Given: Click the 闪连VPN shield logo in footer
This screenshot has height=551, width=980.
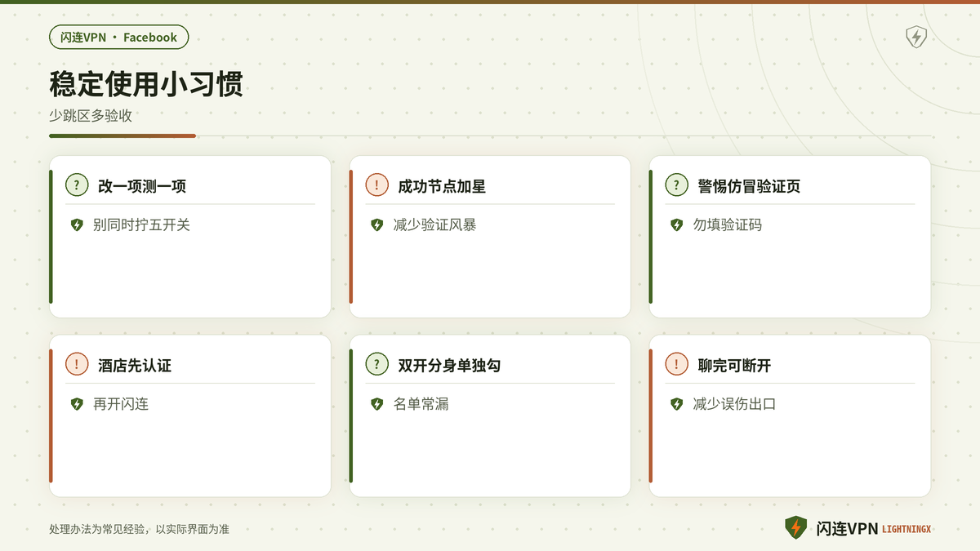Looking at the screenshot, I should click(x=795, y=528).
